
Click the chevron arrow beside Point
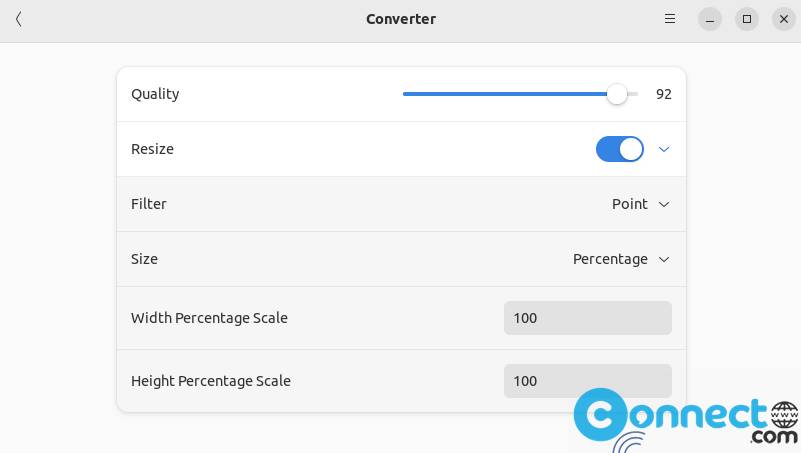[x=664, y=204]
